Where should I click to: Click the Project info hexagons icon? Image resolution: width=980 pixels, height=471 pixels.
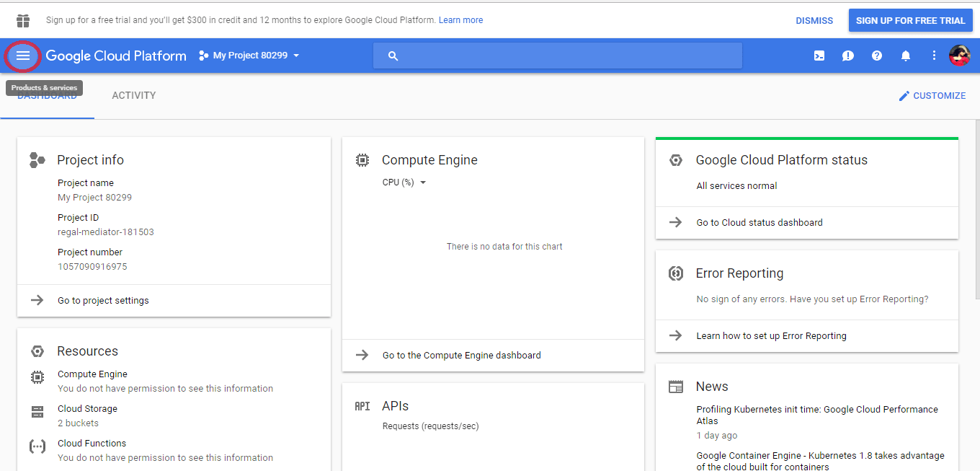37,160
